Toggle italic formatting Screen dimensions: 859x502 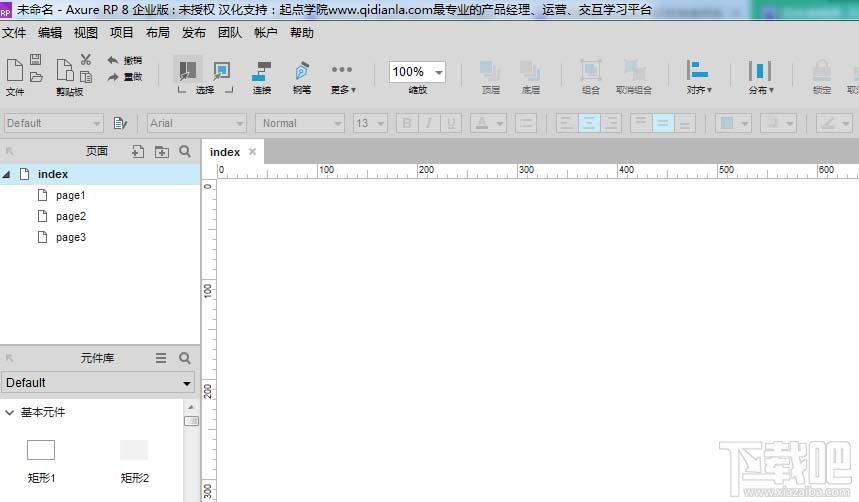428,123
